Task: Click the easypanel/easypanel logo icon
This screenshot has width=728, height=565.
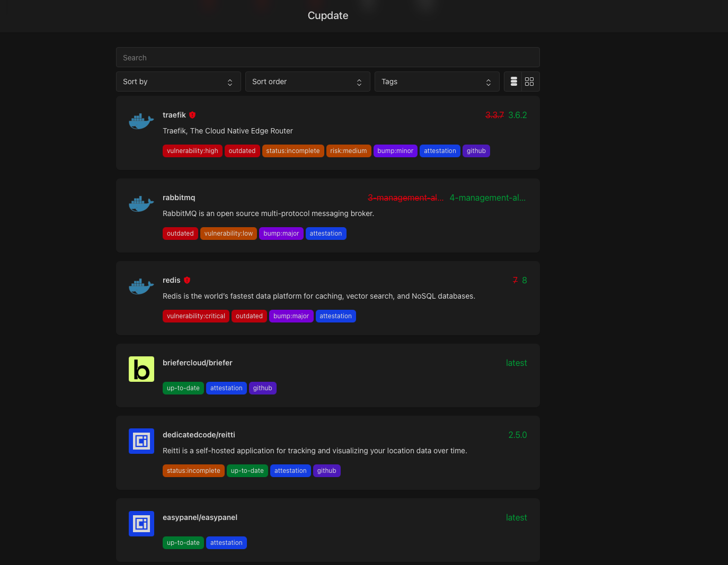Action: click(141, 524)
